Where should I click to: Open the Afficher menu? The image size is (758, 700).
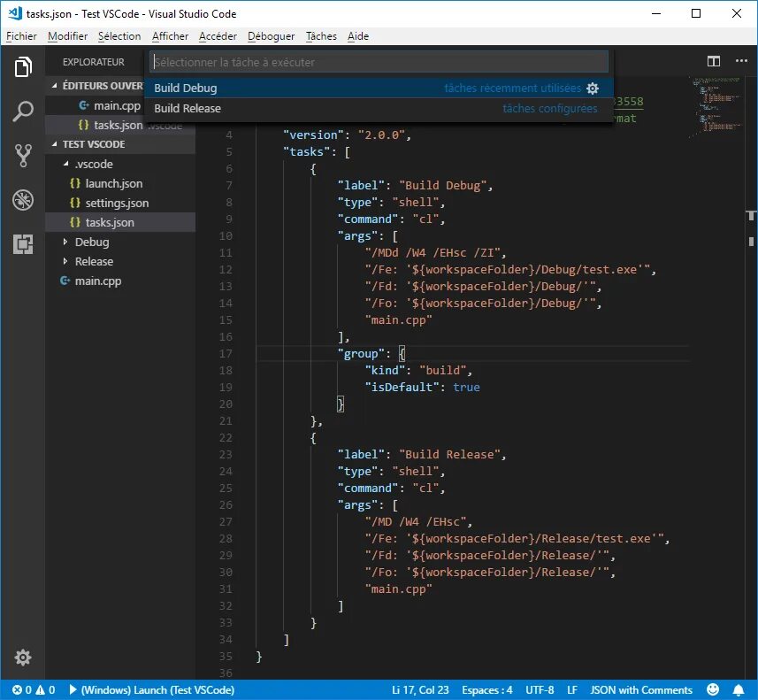point(170,36)
